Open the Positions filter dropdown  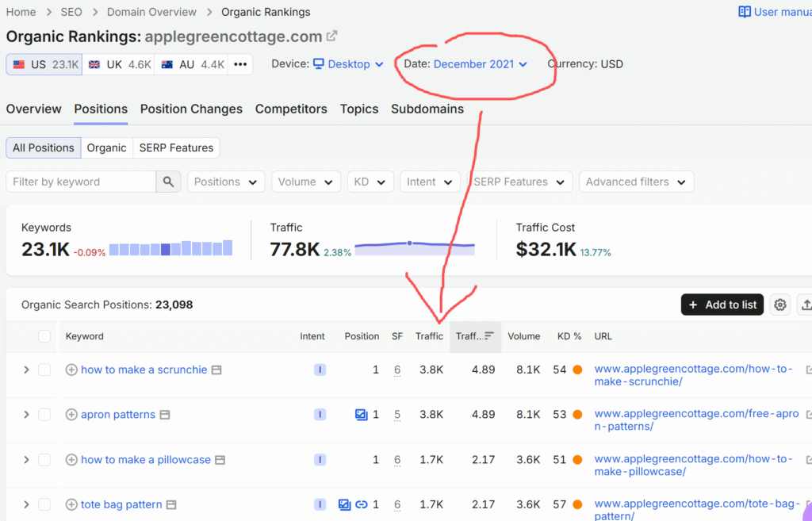pyautogui.click(x=226, y=182)
